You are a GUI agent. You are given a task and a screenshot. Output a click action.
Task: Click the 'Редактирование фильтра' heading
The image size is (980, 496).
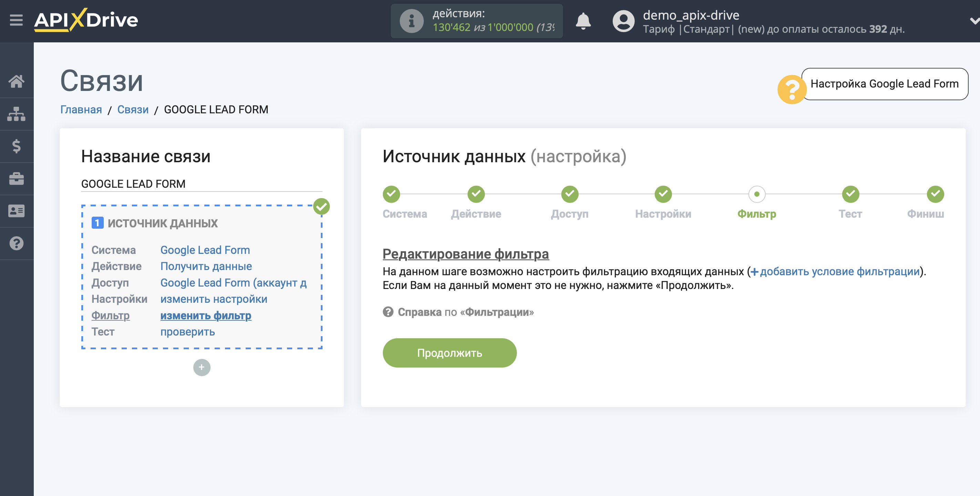tap(466, 254)
